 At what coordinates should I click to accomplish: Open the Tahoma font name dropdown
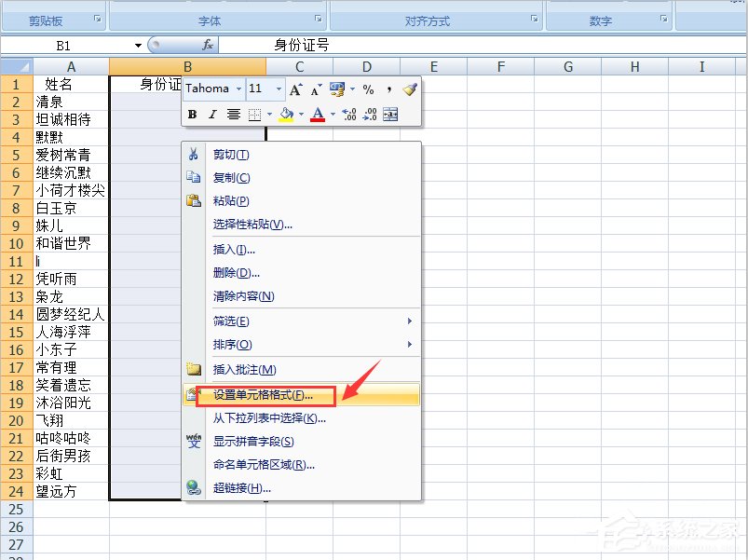point(238,89)
